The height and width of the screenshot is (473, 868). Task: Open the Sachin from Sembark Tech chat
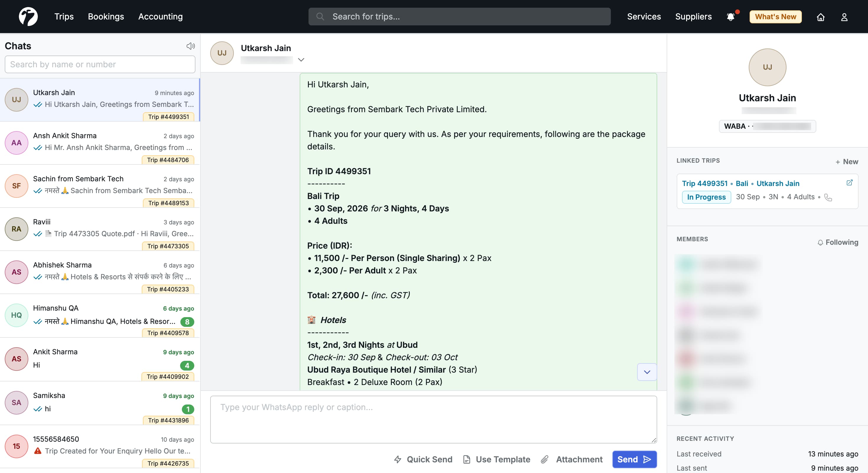pos(100,186)
